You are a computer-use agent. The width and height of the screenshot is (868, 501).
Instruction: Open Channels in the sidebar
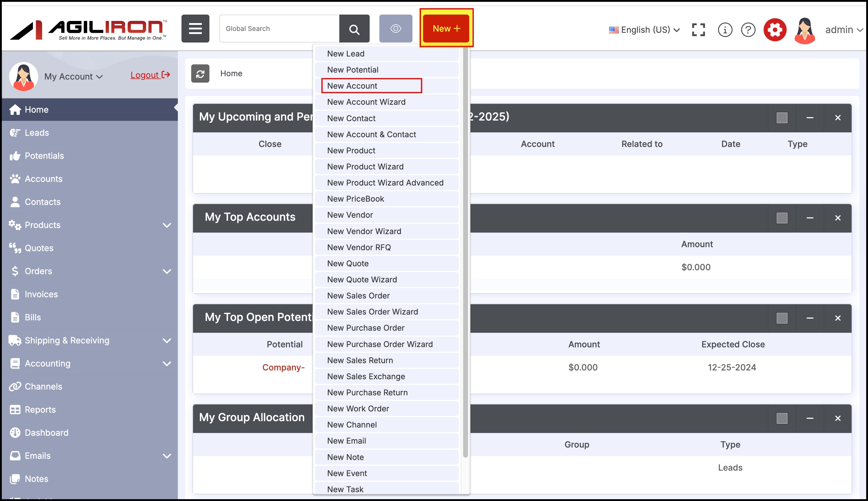click(90, 386)
